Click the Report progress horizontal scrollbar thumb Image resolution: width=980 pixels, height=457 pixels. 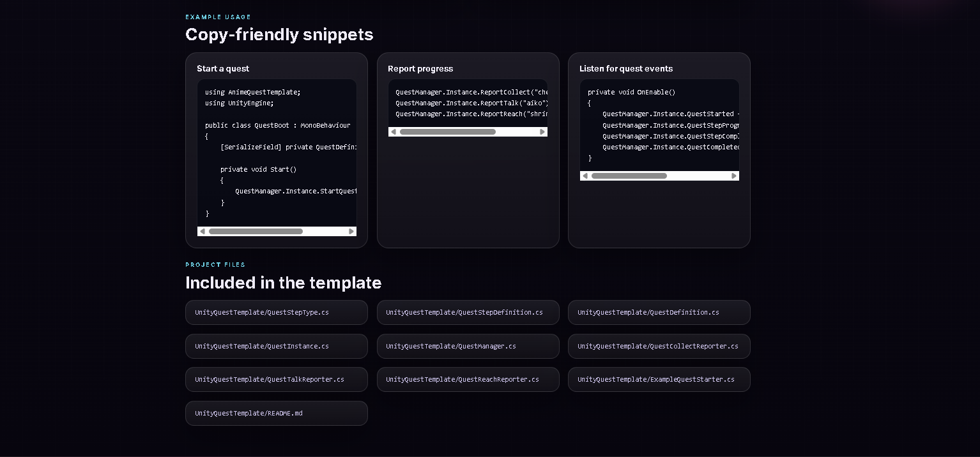click(447, 132)
